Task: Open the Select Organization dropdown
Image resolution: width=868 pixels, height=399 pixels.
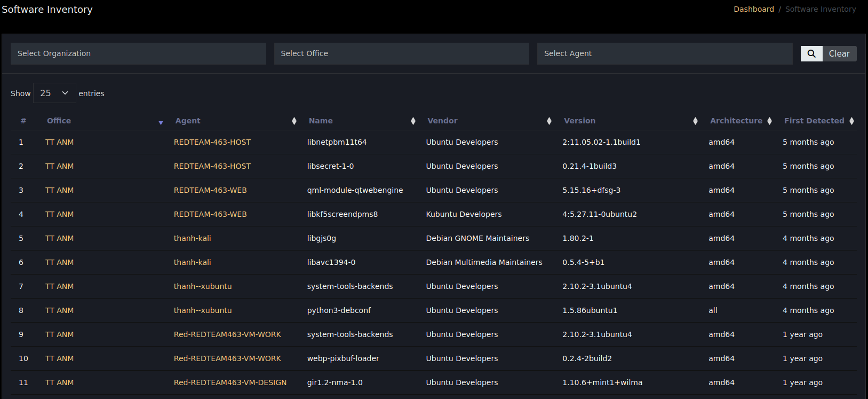Action: [x=138, y=53]
